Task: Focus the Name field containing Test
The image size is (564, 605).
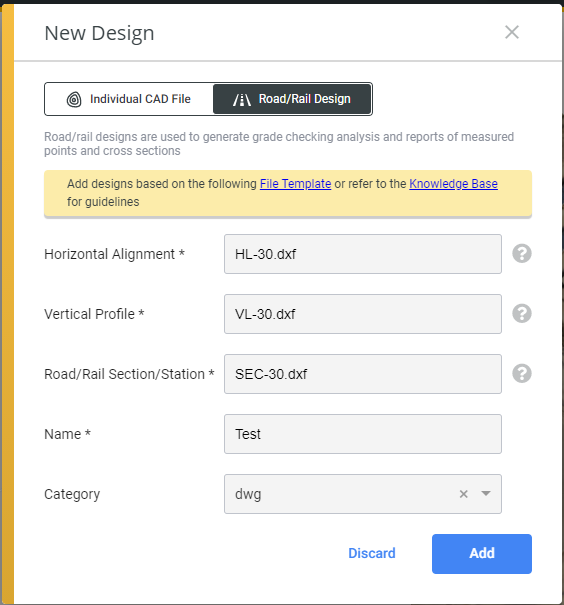Action: (x=363, y=434)
